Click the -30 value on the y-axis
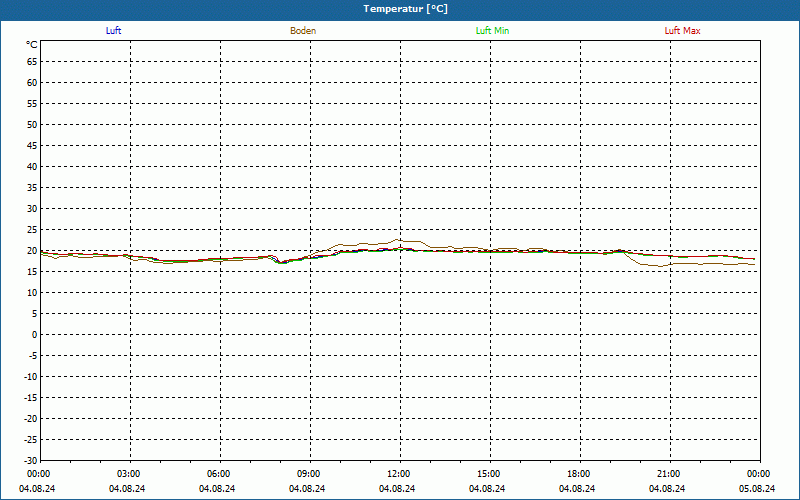The width and height of the screenshot is (800, 500). click(31, 461)
